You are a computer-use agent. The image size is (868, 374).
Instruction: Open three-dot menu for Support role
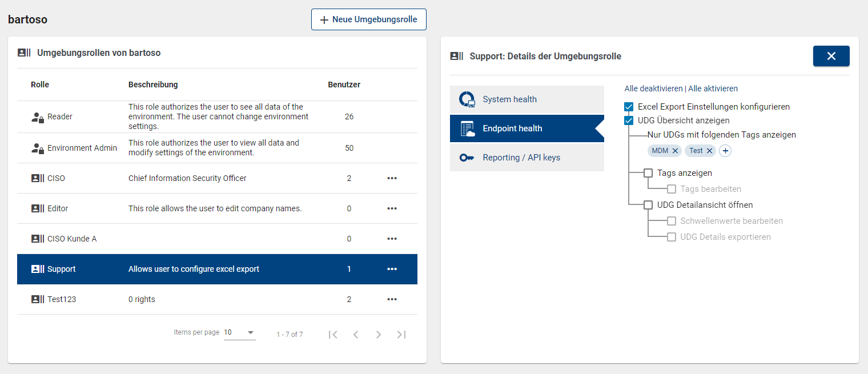tap(392, 269)
